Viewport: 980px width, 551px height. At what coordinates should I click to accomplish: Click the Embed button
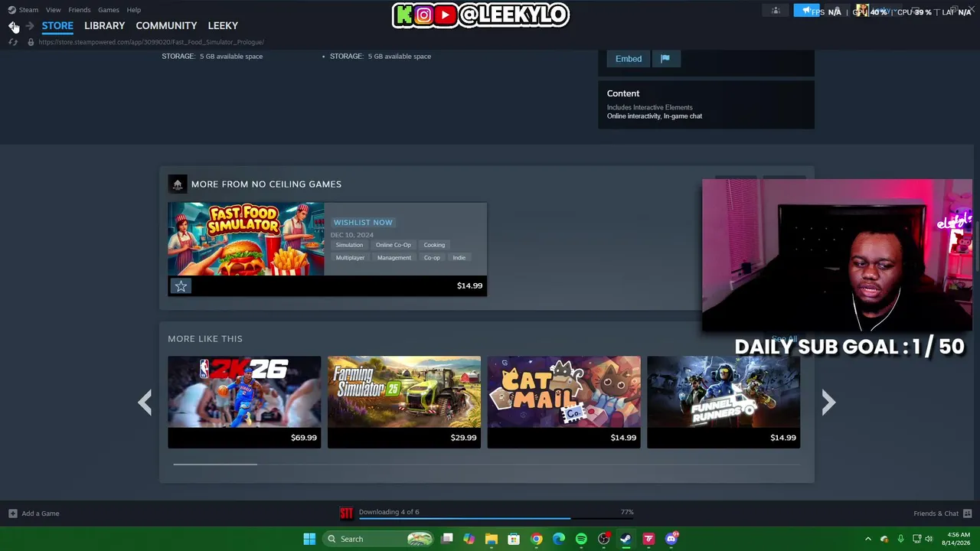(x=629, y=59)
